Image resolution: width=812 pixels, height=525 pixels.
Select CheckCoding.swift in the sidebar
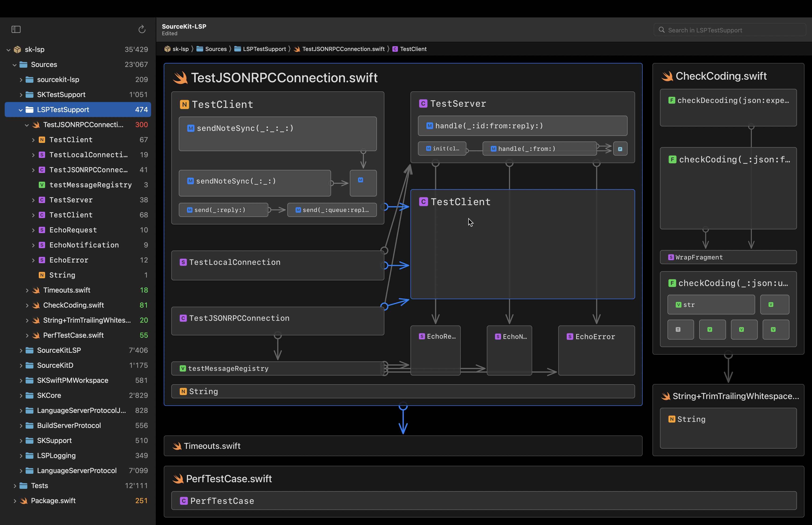tap(78, 305)
